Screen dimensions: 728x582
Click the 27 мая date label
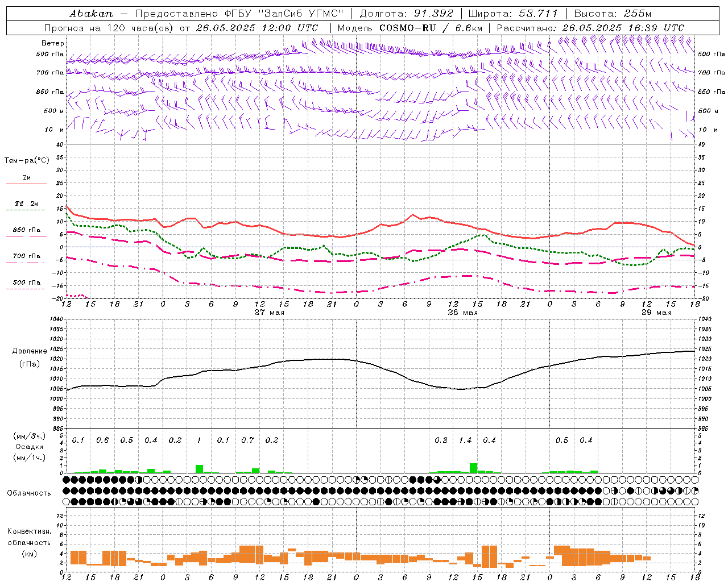(x=269, y=312)
